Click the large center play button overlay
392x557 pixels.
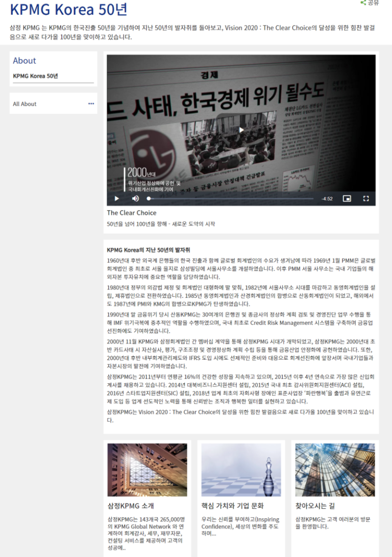click(241, 130)
